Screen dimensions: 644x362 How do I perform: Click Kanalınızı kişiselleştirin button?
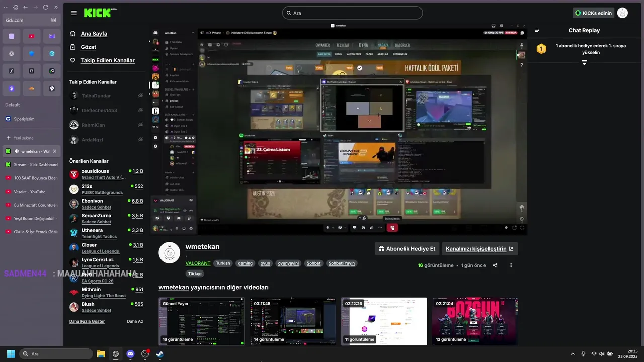[479, 249]
